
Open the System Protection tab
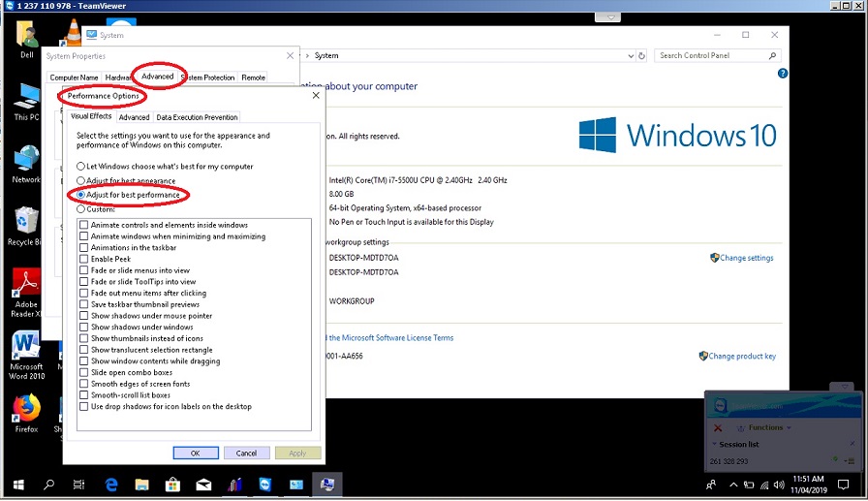pyautogui.click(x=208, y=78)
